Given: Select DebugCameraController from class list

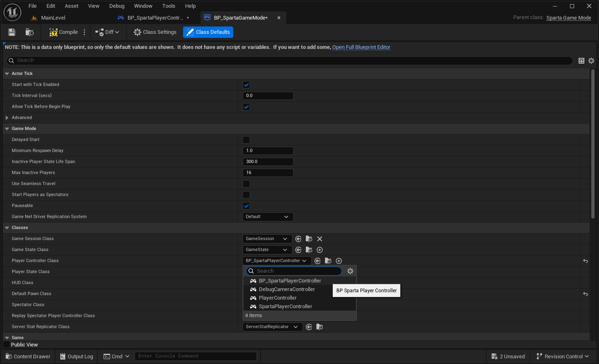Looking at the screenshot, I should click(x=300, y=289).
